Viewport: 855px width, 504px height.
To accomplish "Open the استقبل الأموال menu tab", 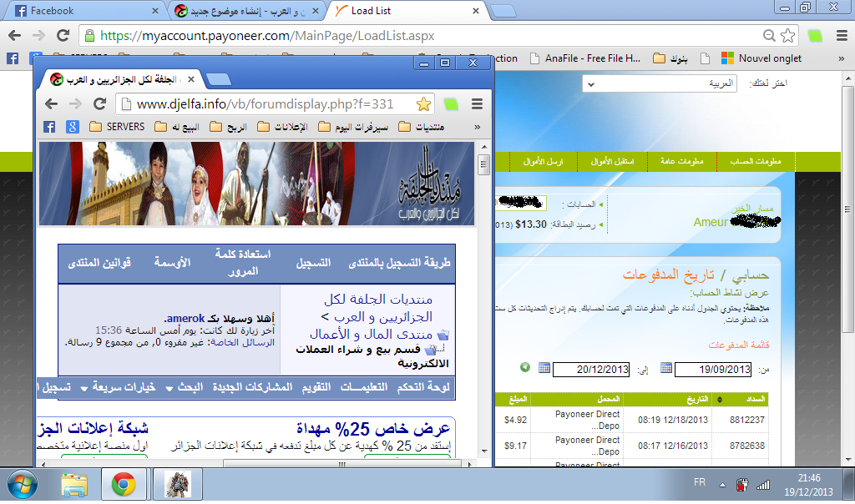I will pos(612,162).
